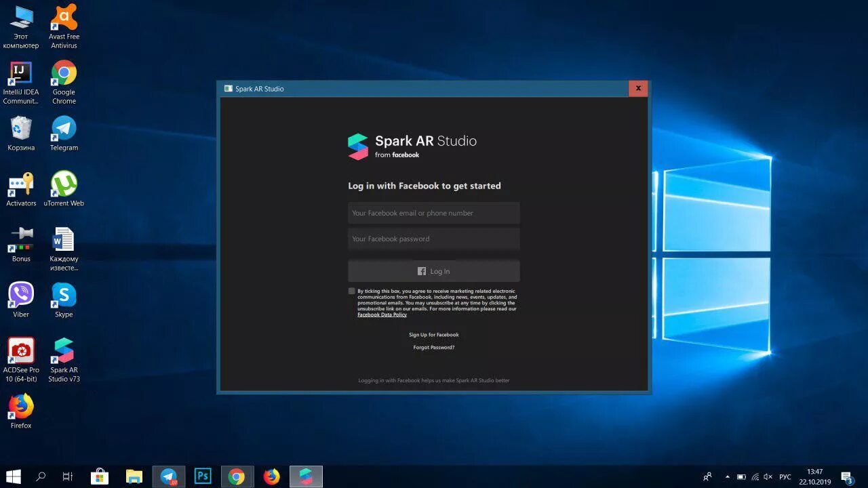Select Spark AR Studio taskbar button

[306, 476]
